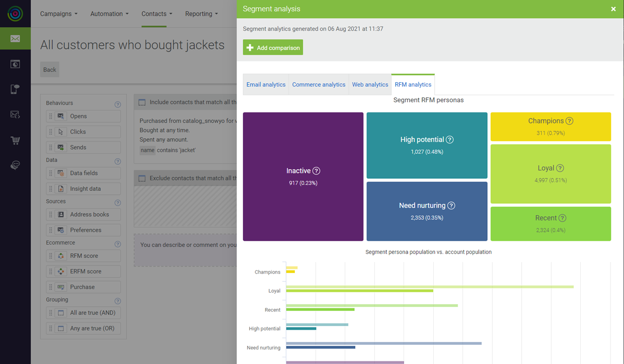Click the Dotdigital logo at top left

coord(15,14)
